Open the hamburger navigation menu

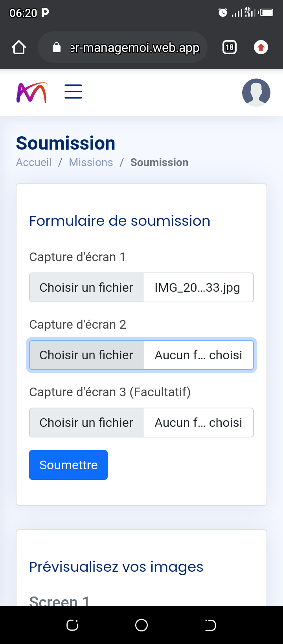[73, 92]
